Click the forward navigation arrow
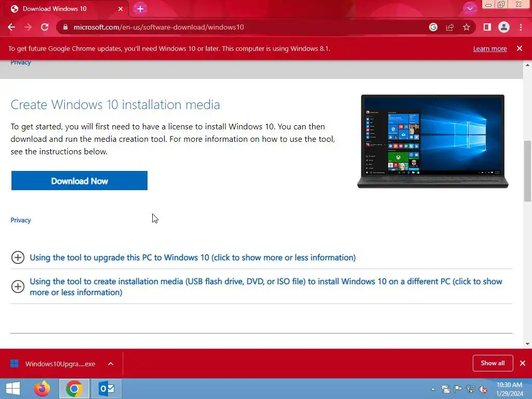 click(28, 27)
